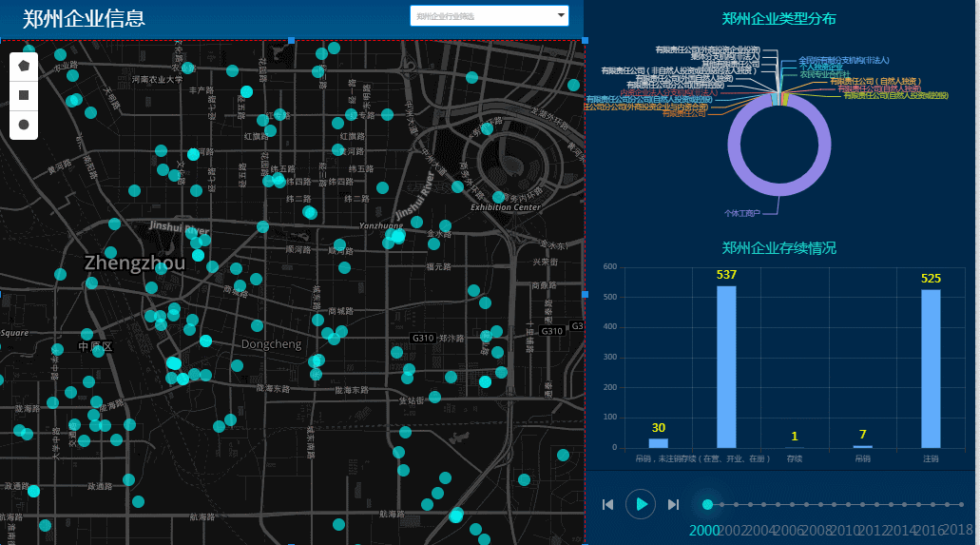Skip to next year on timeline
This screenshot has height=545, width=980.
tap(674, 503)
